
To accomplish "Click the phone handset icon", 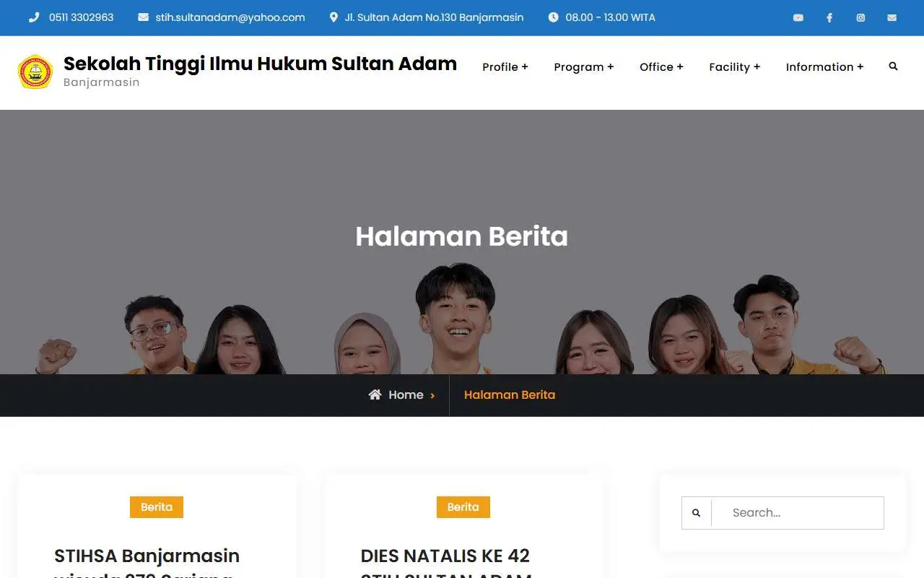I will pyautogui.click(x=34, y=17).
